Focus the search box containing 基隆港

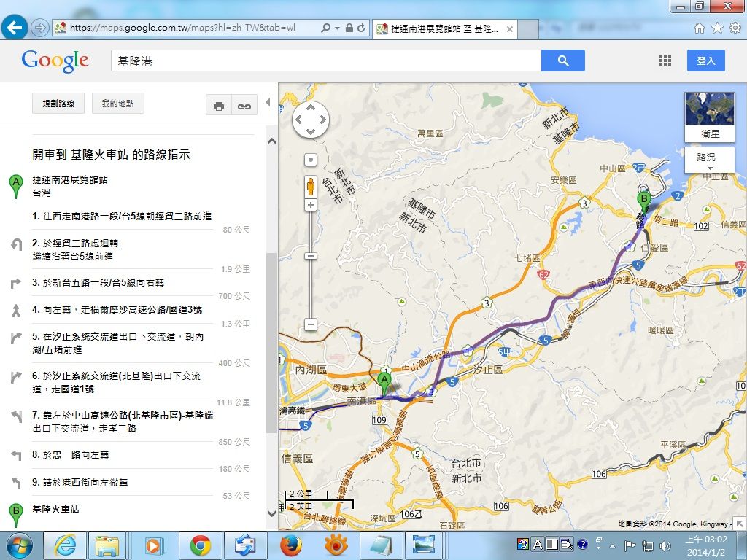click(326, 61)
